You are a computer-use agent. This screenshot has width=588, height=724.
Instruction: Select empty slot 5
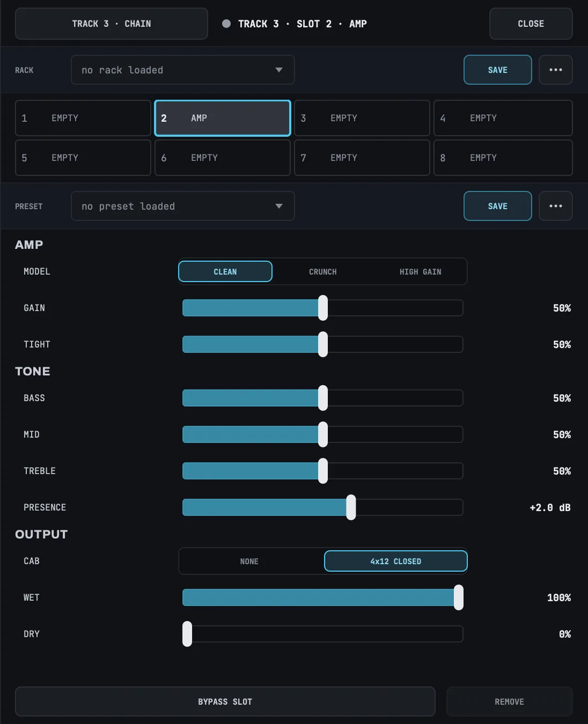pos(83,158)
